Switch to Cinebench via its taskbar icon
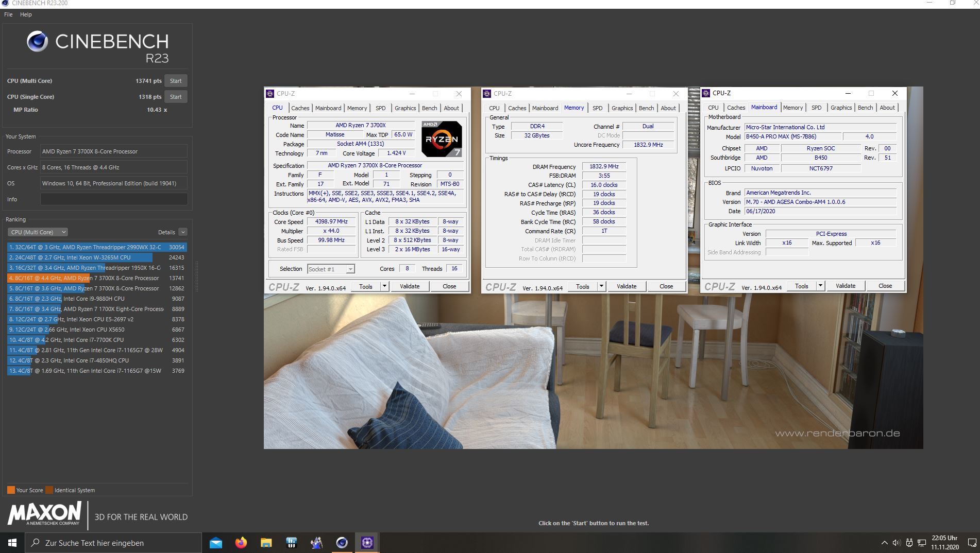Screen dimensions: 980x553 342,543
